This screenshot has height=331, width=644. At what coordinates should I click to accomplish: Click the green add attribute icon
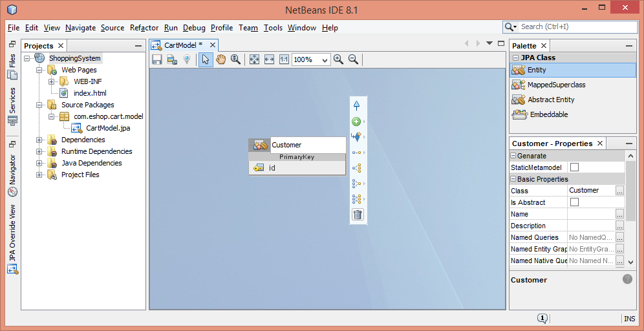pos(356,122)
